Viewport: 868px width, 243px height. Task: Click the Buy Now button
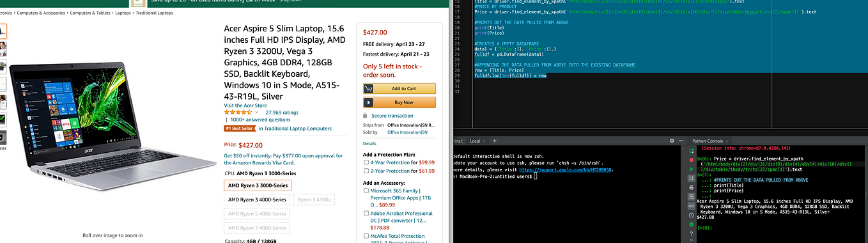(399, 102)
